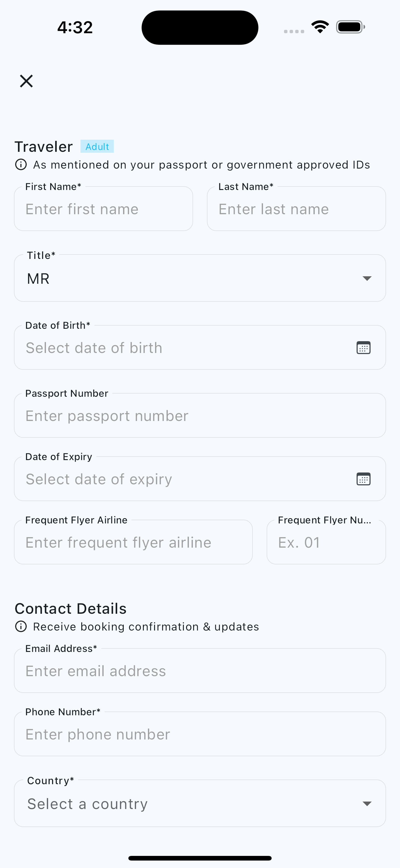Tap info icon next to booking confirmation text
The width and height of the screenshot is (400, 868).
(21, 627)
